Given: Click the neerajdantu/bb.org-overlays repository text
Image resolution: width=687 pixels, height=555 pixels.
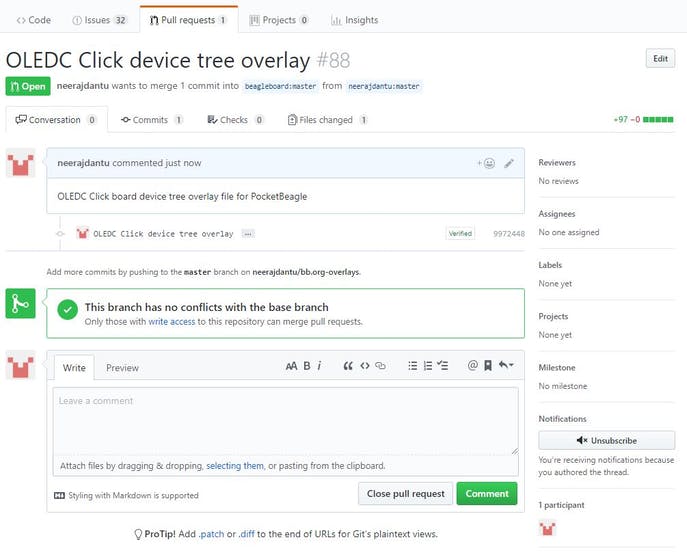Looking at the screenshot, I should point(306,272).
